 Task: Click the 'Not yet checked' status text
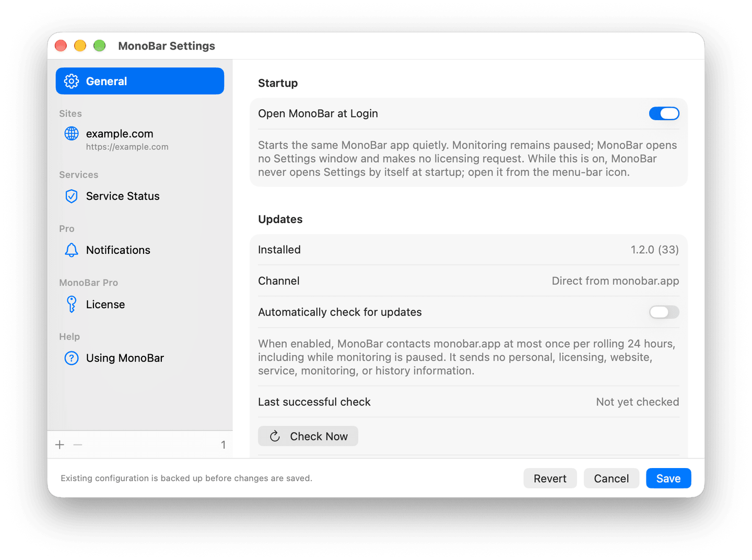pos(638,402)
